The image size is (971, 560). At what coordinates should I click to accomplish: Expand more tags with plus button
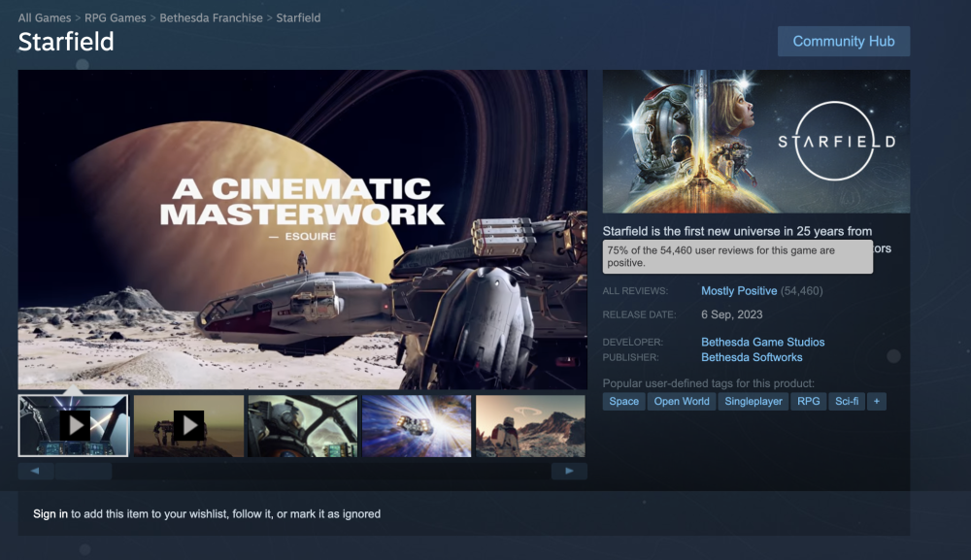point(876,401)
